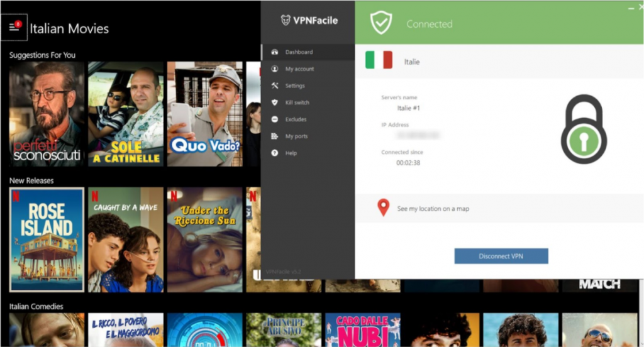Click the Italian Movies page title
This screenshot has height=347, width=644.
point(69,28)
